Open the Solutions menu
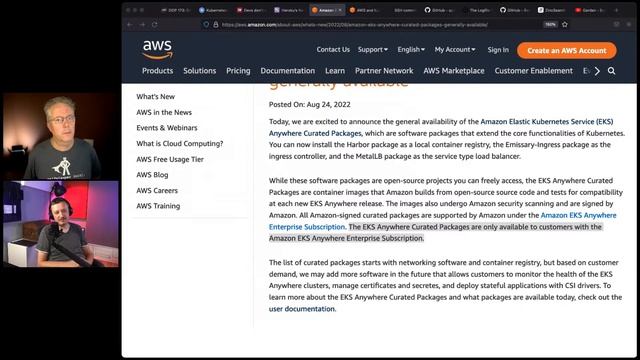Screen dimensions: 640x360 pyautogui.click(x=200, y=71)
